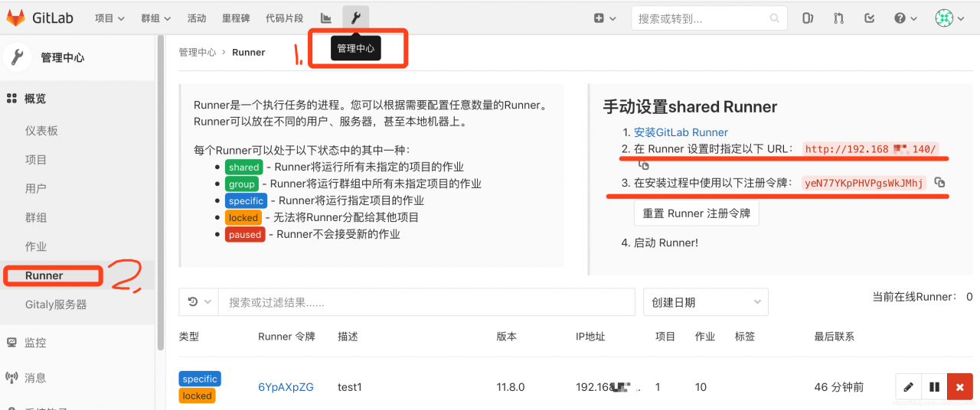Click the 最后联系 column header
Viewport: 980px width, 410px height.
(x=834, y=337)
